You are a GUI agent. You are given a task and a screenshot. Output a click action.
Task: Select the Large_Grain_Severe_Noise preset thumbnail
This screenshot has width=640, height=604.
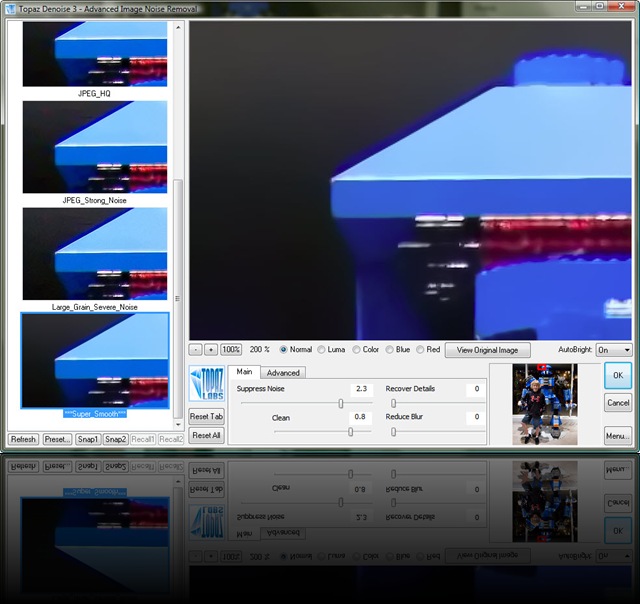tap(95, 254)
